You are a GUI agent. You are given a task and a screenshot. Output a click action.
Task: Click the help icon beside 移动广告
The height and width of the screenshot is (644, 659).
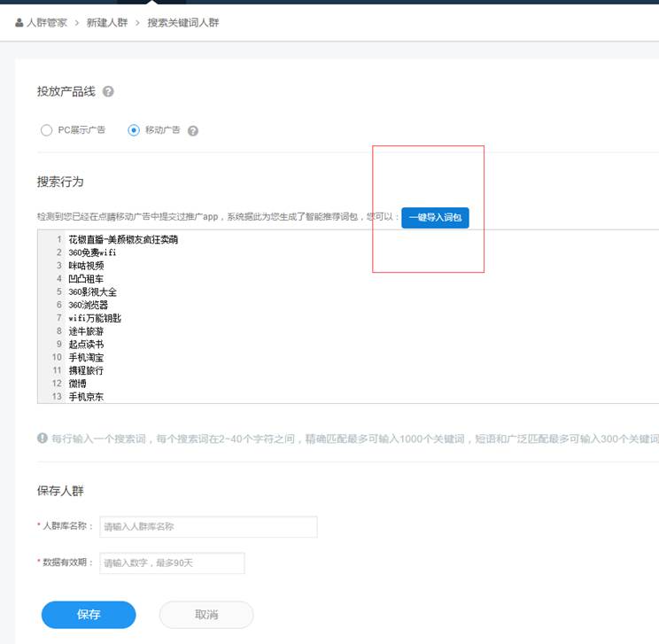[193, 131]
